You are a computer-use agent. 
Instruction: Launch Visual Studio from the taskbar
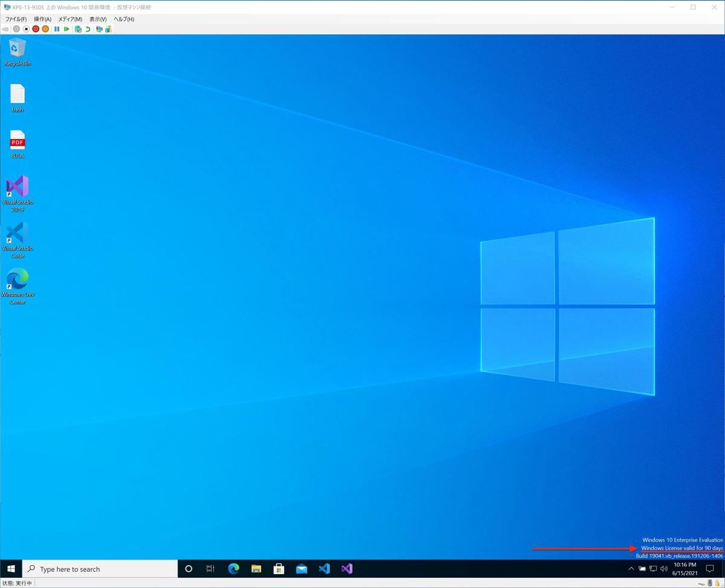tap(346, 569)
